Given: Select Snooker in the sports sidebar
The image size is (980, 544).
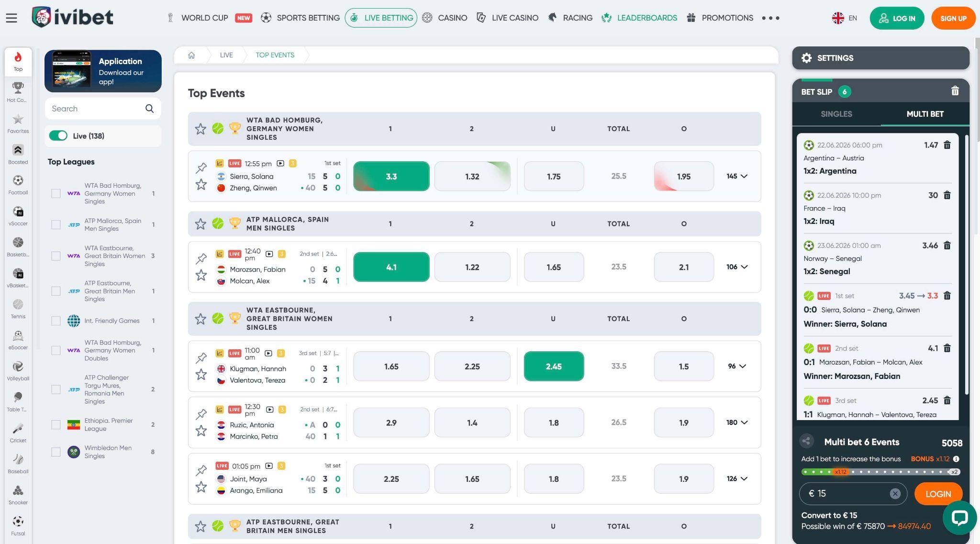Looking at the screenshot, I should (x=18, y=495).
